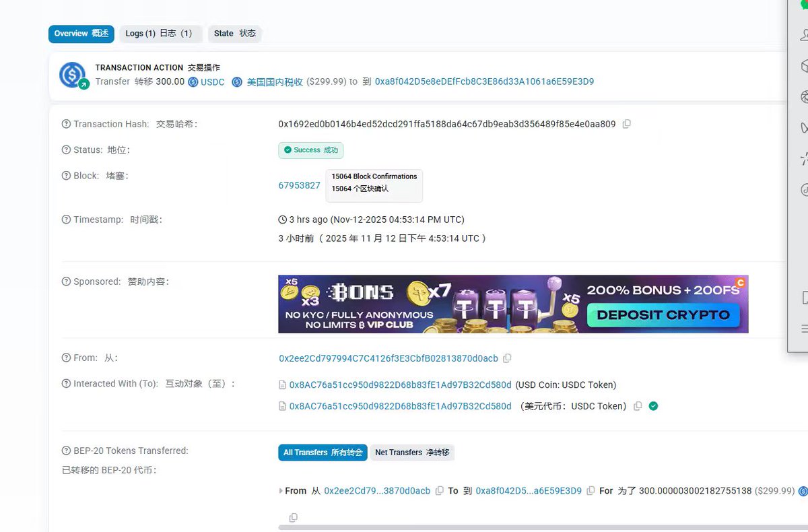Click the aperture icon in the side panel

pyautogui.click(x=804, y=97)
